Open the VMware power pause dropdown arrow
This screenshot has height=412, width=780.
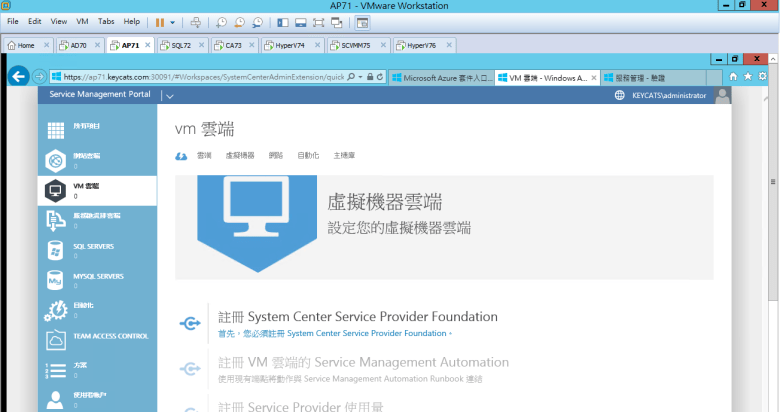click(173, 21)
